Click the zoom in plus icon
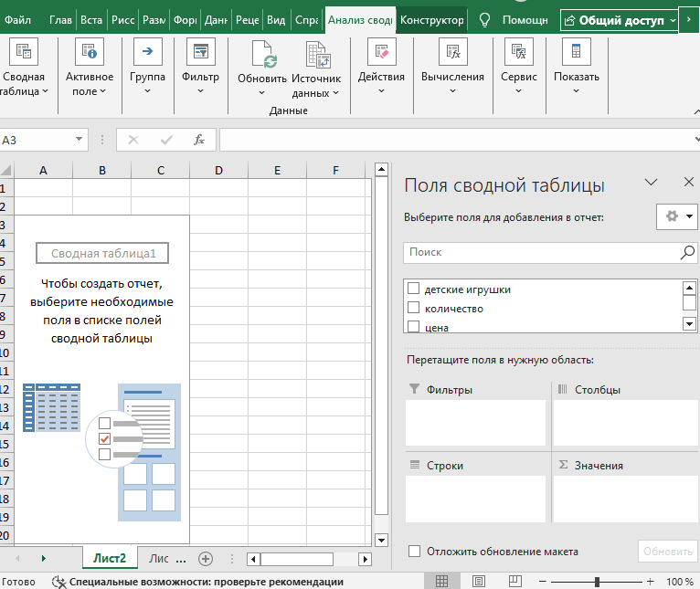 [650, 582]
